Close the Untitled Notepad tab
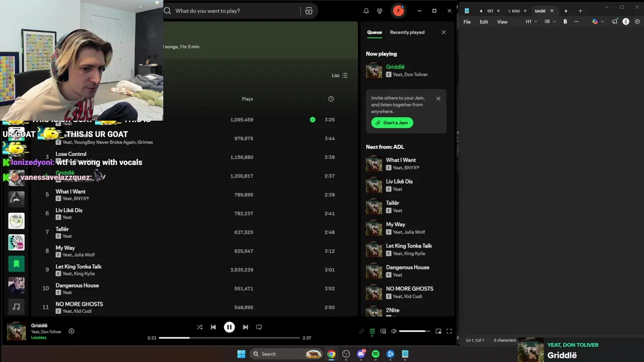644x362 pixels. [x=552, y=11]
